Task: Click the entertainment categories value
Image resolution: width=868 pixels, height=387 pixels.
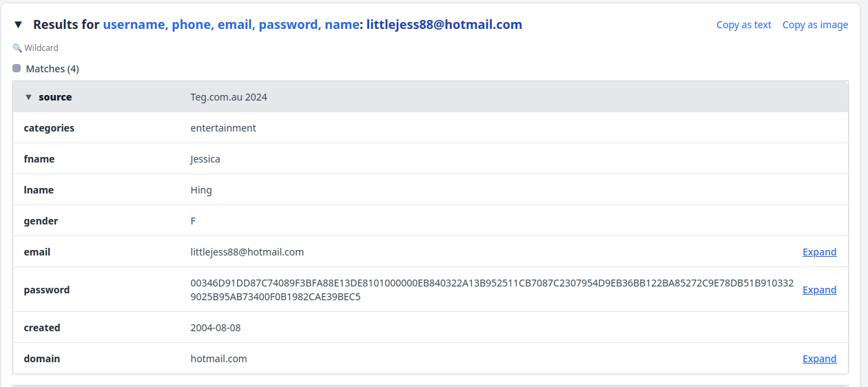Action: click(x=223, y=128)
